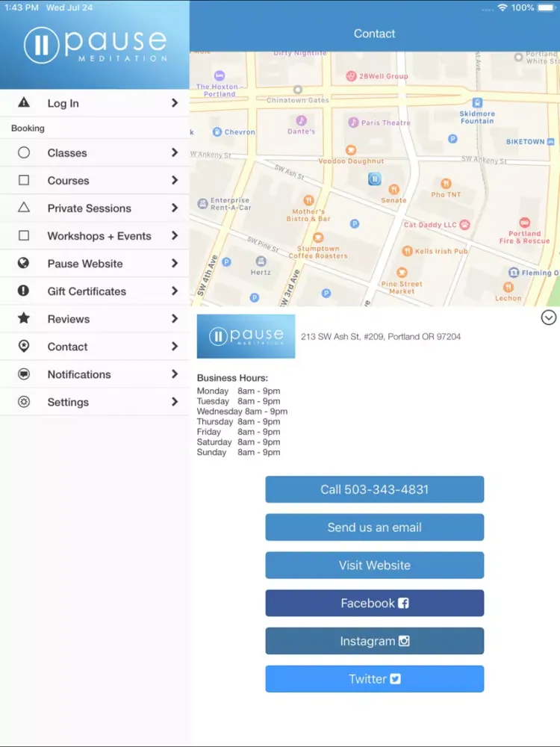Tap the Cat Daddy LLC paw marker
The width and height of the screenshot is (560, 747).
[464, 224]
